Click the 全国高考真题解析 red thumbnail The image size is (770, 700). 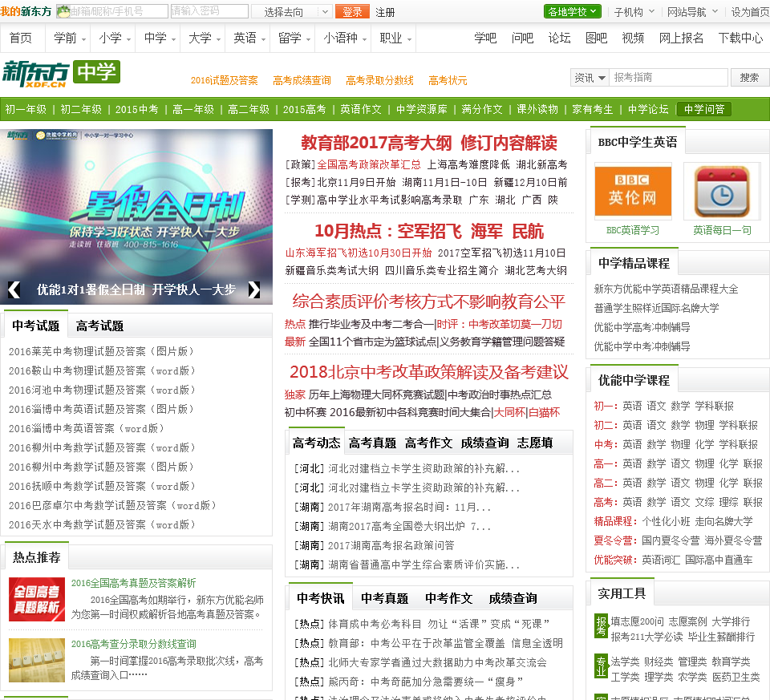pos(37,599)
